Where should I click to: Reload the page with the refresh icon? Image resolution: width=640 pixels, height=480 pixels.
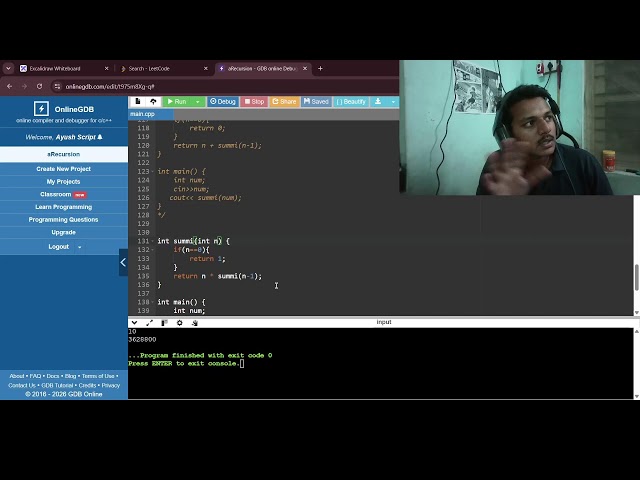[39, 87]
